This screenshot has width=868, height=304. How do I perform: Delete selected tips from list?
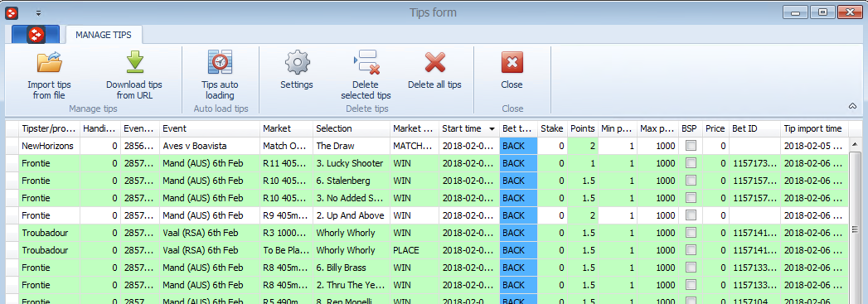(366, 75)
